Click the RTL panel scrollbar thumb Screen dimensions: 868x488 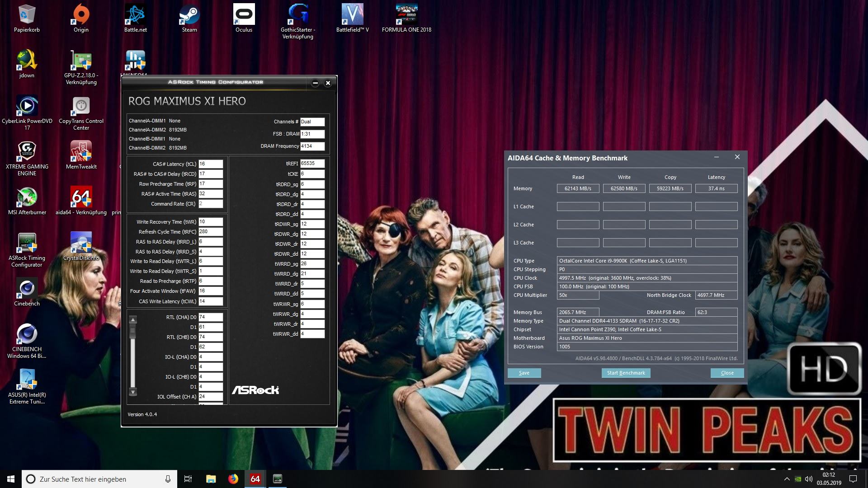pyautogui.click(x=133, y=332)
